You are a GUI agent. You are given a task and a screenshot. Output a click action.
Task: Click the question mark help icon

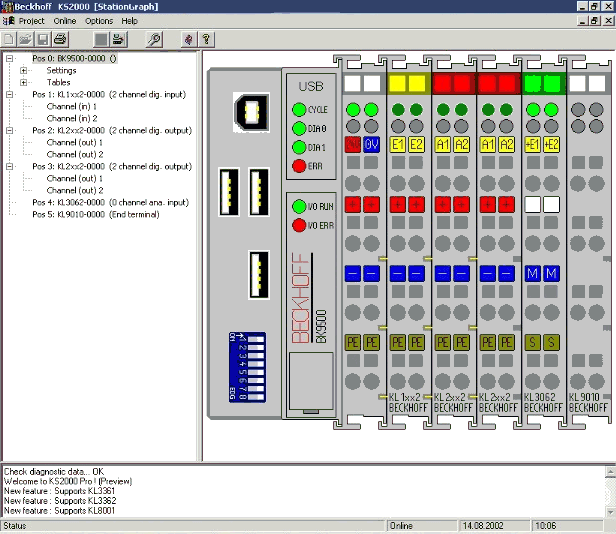206,40
